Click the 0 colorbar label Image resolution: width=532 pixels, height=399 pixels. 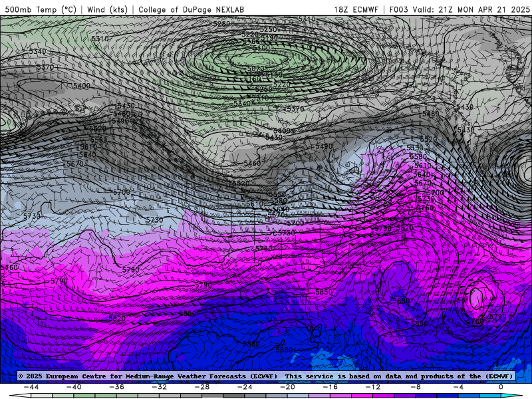pyautogui.click(x=501, y=387)
